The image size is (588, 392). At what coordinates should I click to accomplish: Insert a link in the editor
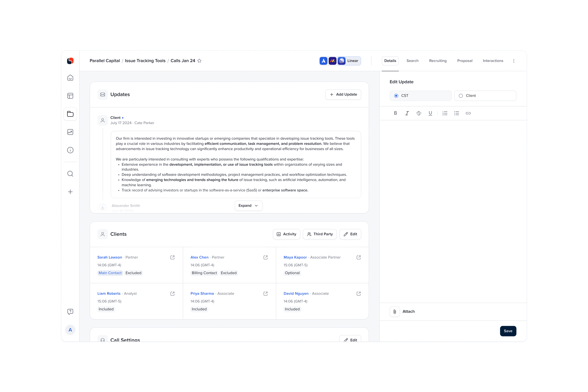(x=468, y=113)
